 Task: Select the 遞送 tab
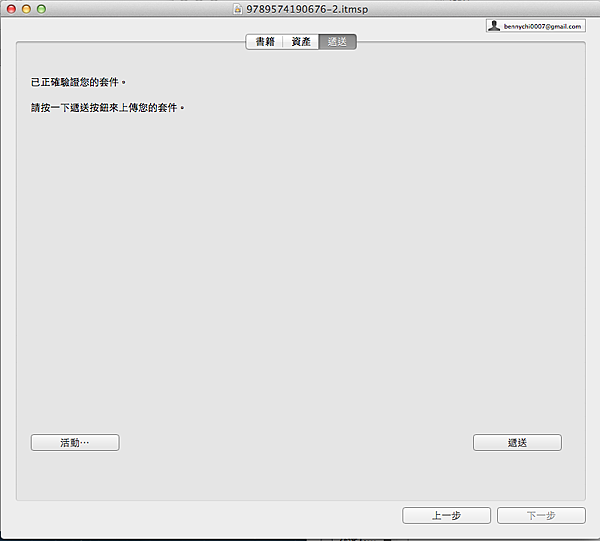(338, 42)
